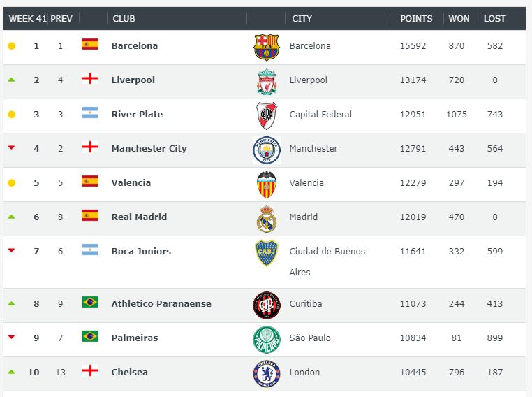Click the CLUB column header
This screenshot has width=532, height=397.
point(124,19)
